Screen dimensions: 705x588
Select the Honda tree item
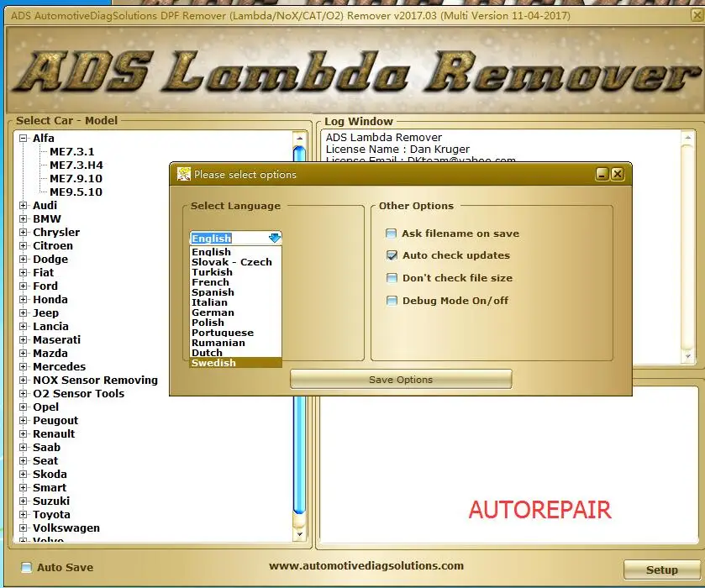pyautogui.click(x=50, y=300)
